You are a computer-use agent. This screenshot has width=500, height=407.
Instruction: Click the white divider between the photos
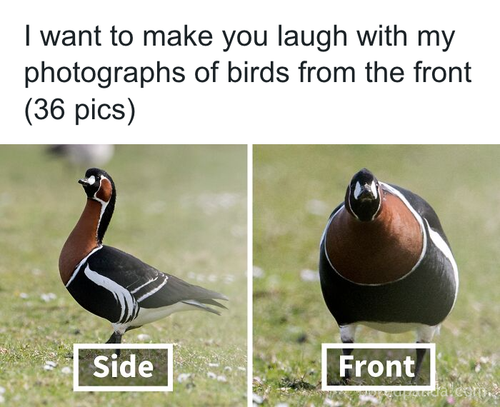click(x=250, y=275)
